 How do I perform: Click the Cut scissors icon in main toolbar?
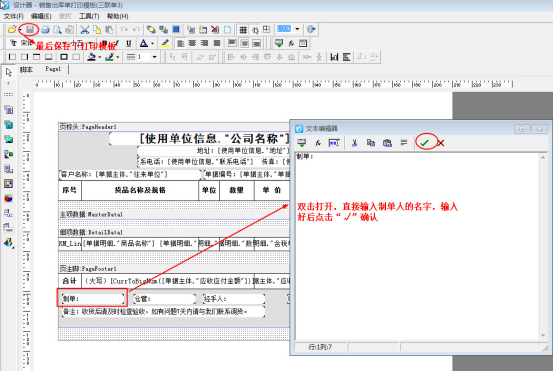click(84, 30)
